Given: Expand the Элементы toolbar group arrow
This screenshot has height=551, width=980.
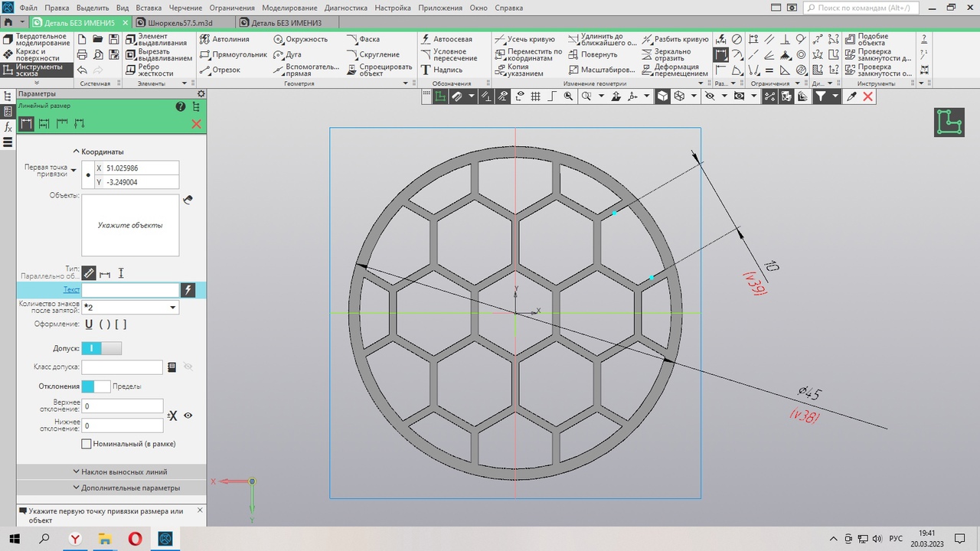Looking at the screenshot, I should click(x=185, y=83).
